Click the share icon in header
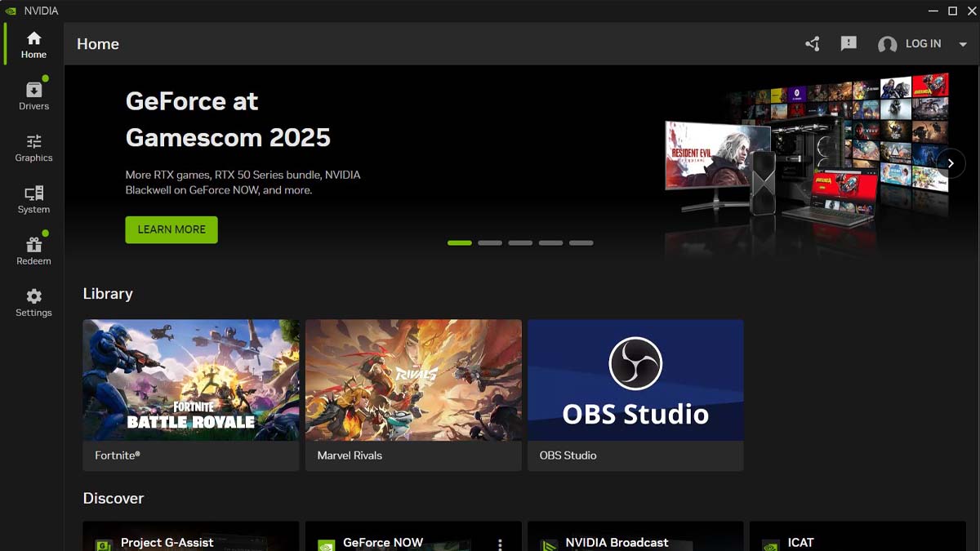 pos(812,44)
